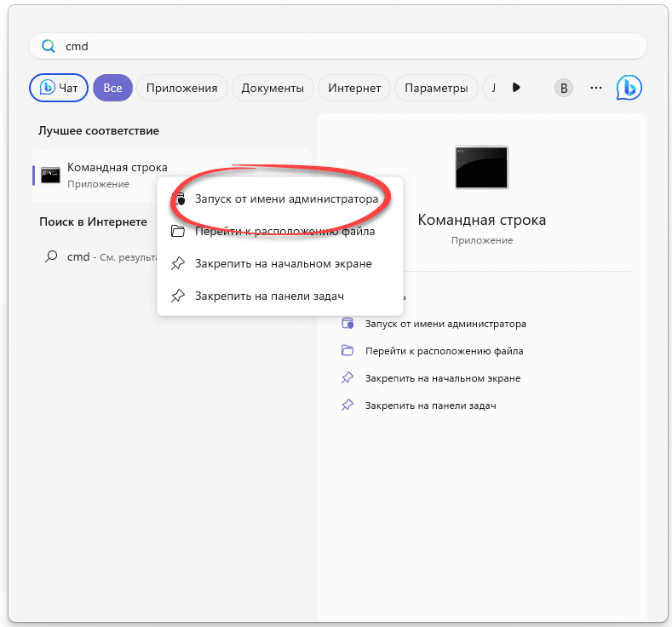Open the Bing Чат filter

point(59,88)
